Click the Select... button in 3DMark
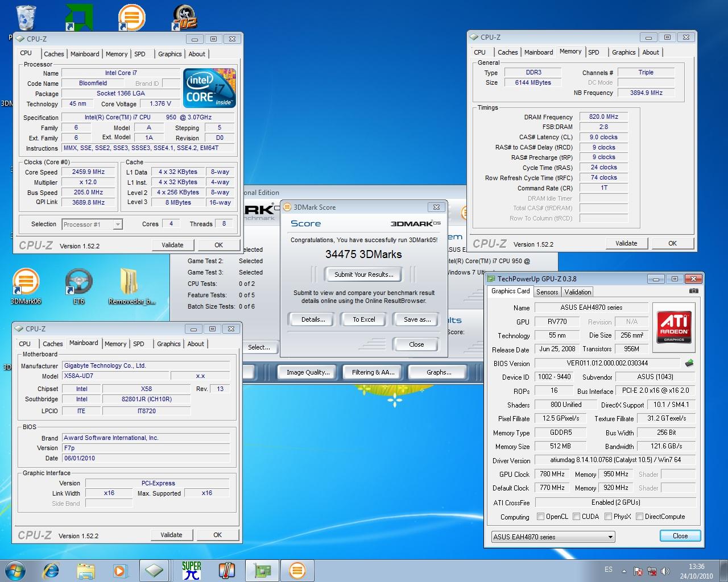 click(x=259, y=347)
